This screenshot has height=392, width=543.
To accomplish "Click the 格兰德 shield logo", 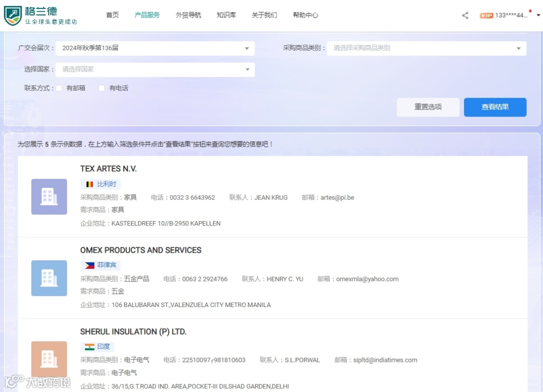I will point(13,16).
